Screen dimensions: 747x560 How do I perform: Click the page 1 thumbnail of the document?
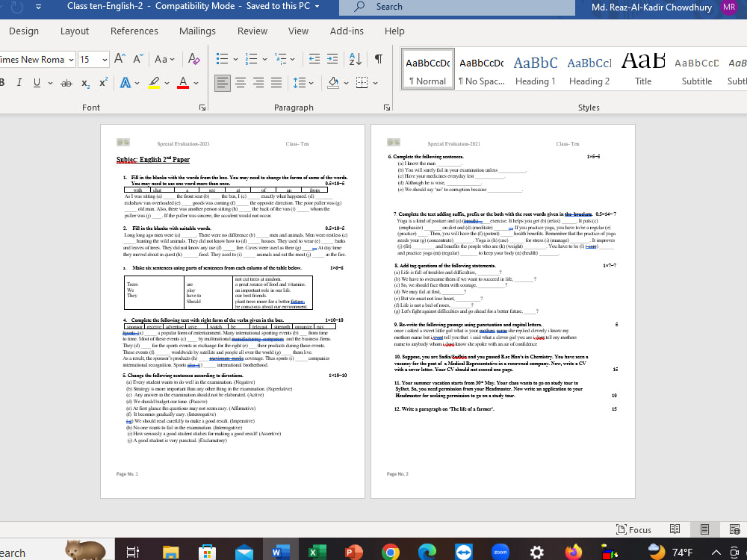[232, 311]
